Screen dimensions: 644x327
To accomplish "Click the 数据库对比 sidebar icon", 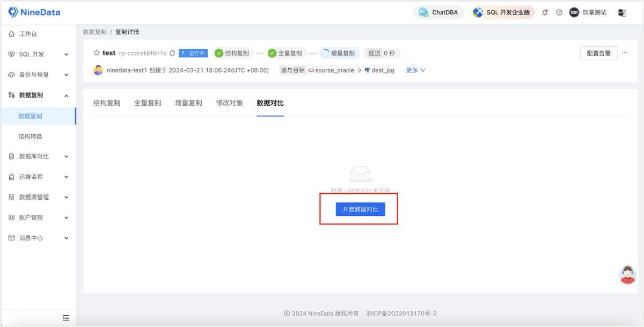I will (12, 156).
